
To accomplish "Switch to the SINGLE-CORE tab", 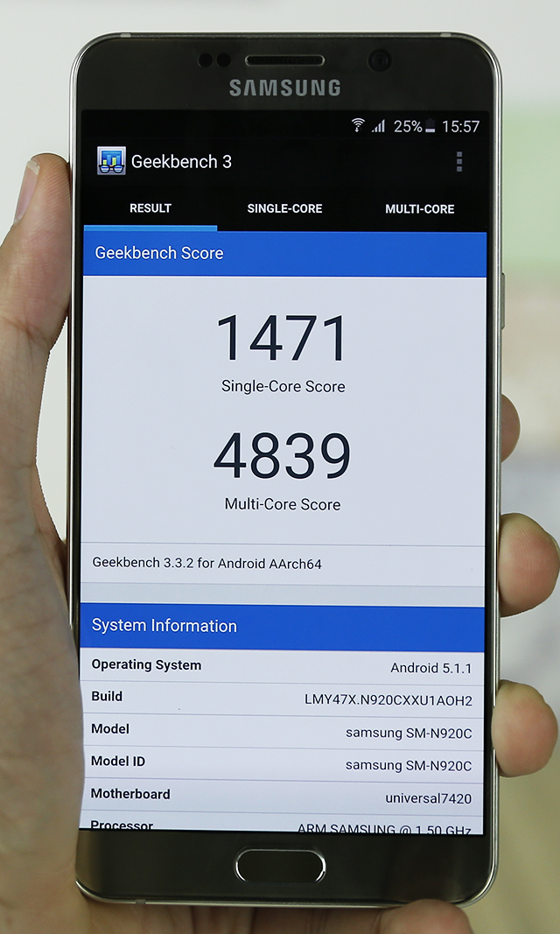I will pos(284,208).
